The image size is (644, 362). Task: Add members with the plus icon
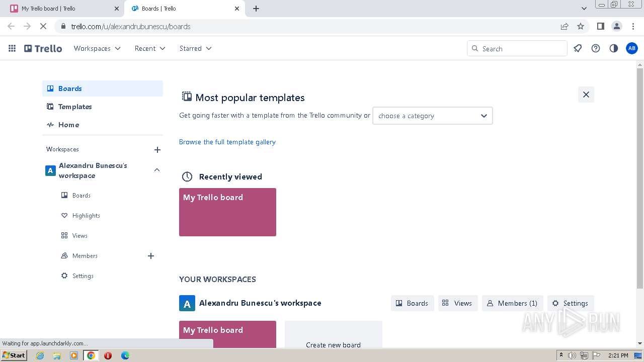coord(151,256)
